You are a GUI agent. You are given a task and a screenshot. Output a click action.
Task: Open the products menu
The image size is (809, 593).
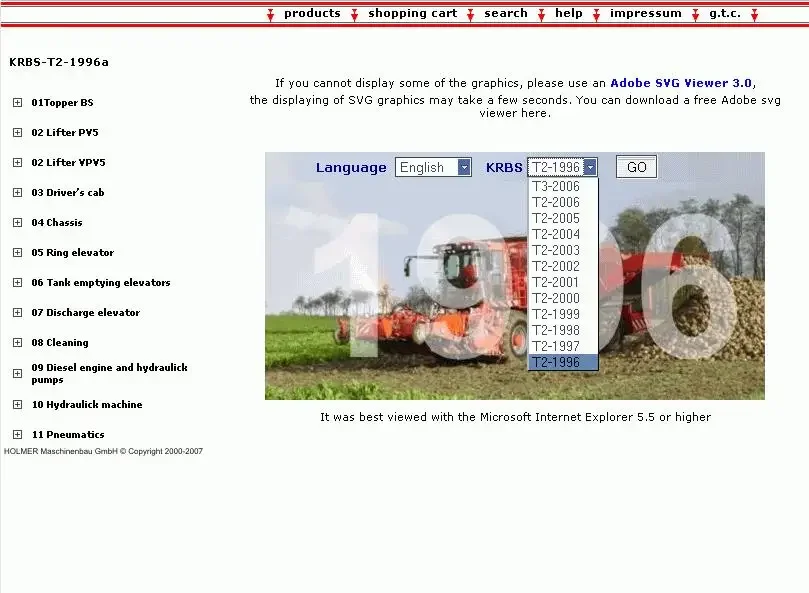pos(312,13)
